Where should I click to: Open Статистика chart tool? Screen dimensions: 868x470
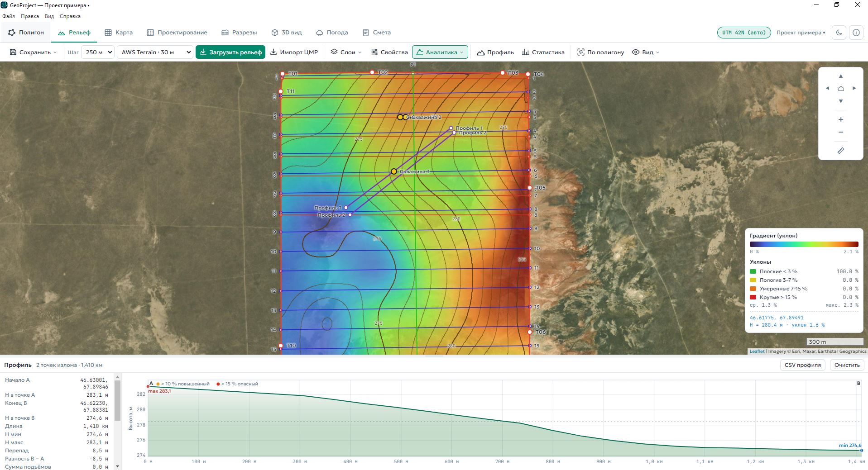pos(543,52)
